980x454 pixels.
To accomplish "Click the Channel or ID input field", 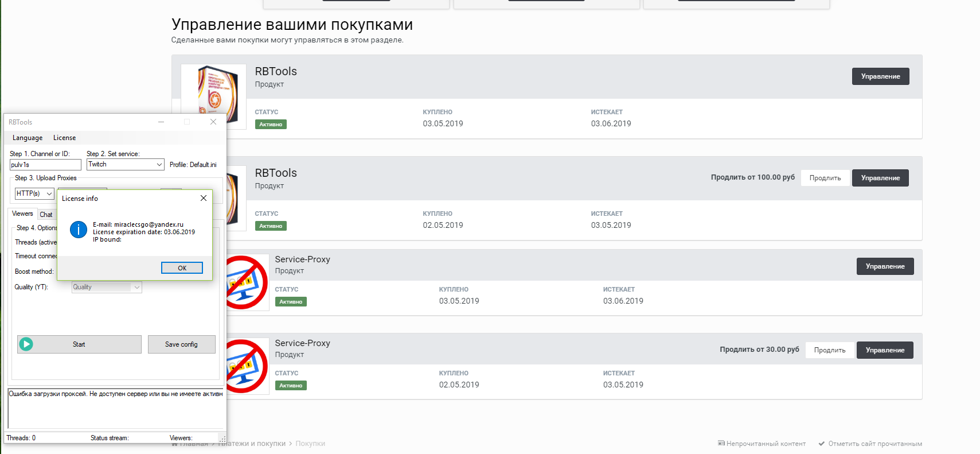I will [x=45, y=165].
